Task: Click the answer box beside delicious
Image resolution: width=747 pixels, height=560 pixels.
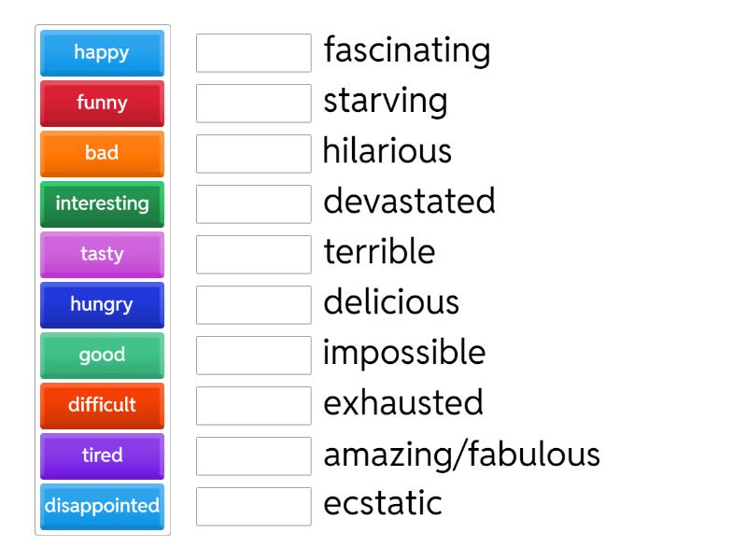Action: point(253,304)
